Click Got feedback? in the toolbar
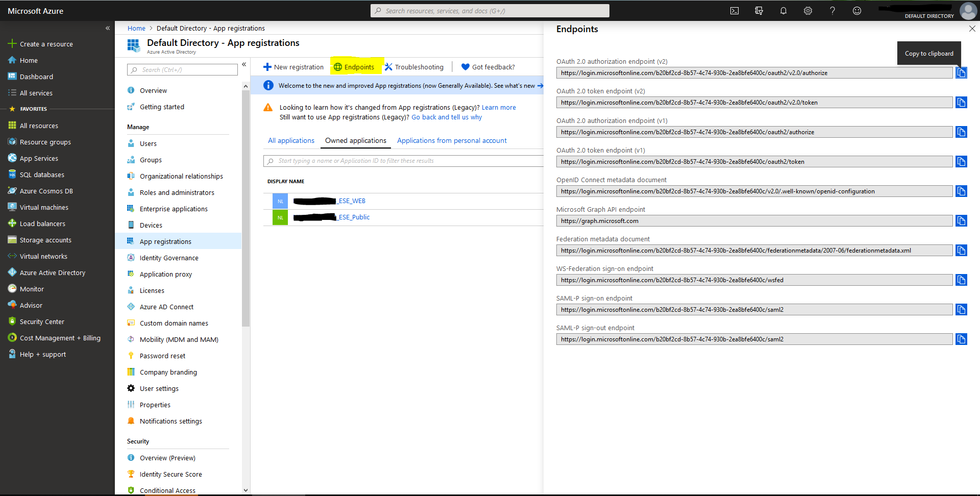This screenshot has height=496, width=980. coord(488,67)
